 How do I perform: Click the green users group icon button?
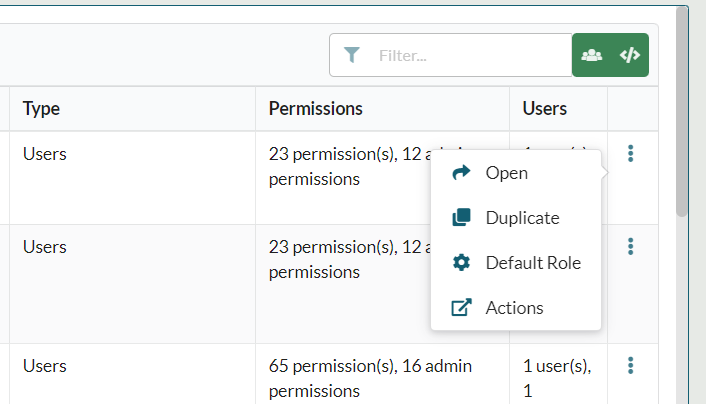(592, 55)
